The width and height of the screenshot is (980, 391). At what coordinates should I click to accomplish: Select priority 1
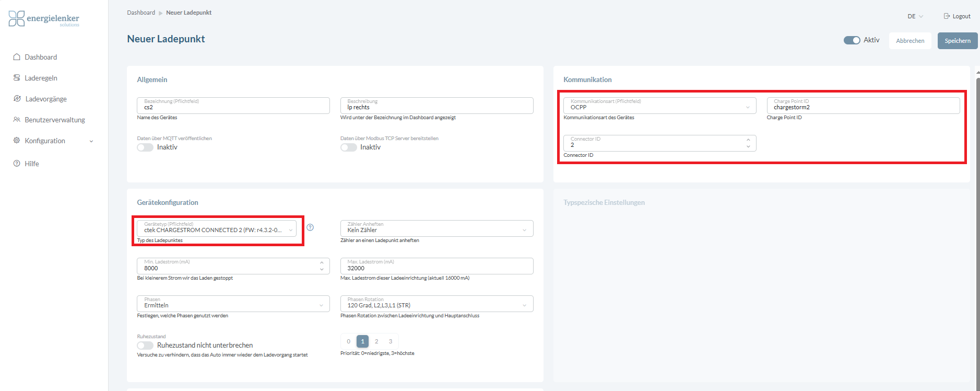point(363,341)
